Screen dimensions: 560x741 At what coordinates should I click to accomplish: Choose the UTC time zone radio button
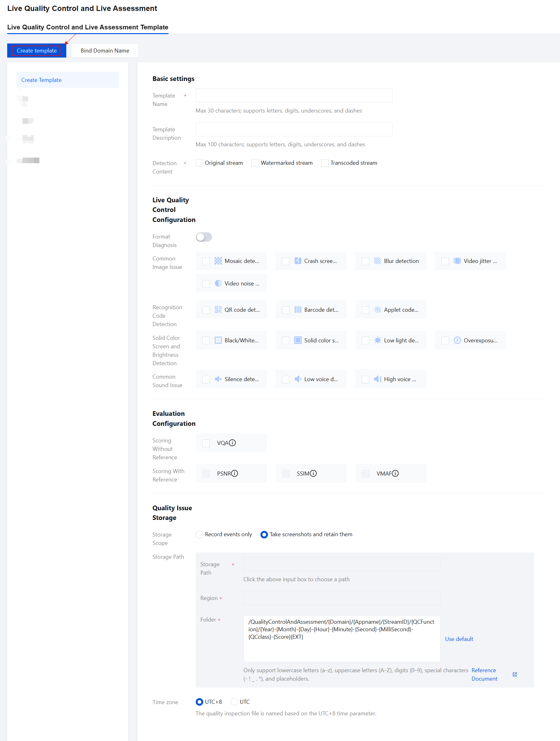tap(235, 702)
